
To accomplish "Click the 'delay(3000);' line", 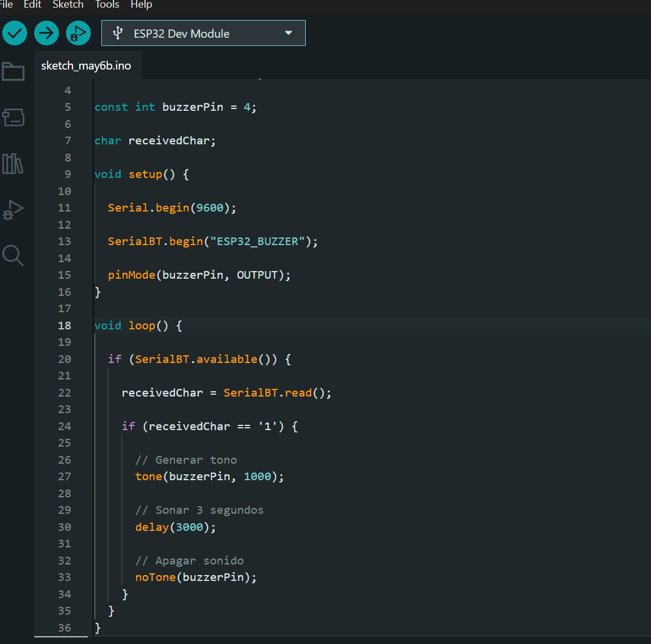I will (x=176, y=527).
